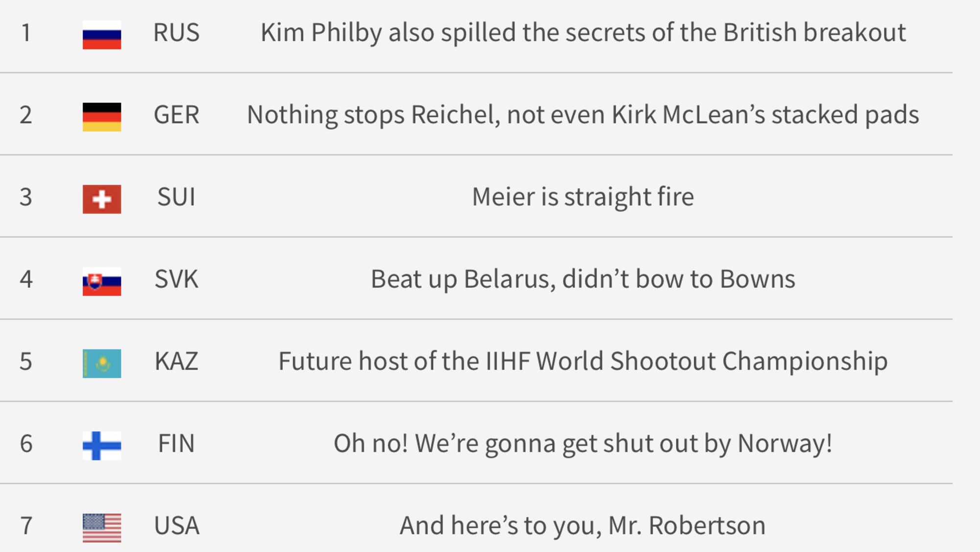980x552 pixels.
Task: Select the USA team code
Action: coord(176,526)
